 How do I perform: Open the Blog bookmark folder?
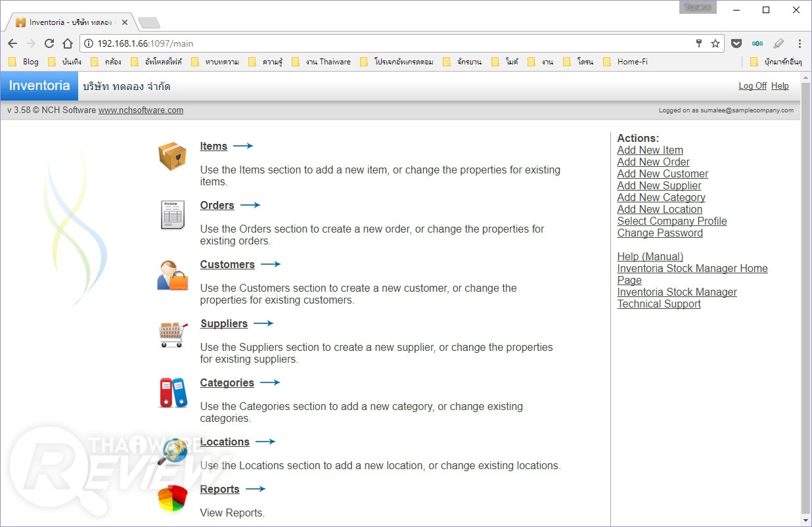click(24, 62)
